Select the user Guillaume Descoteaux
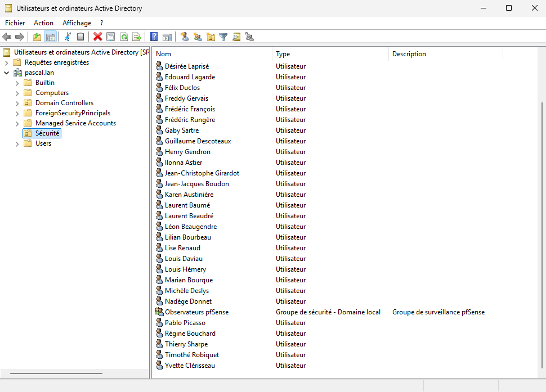 tap(198, 141)
